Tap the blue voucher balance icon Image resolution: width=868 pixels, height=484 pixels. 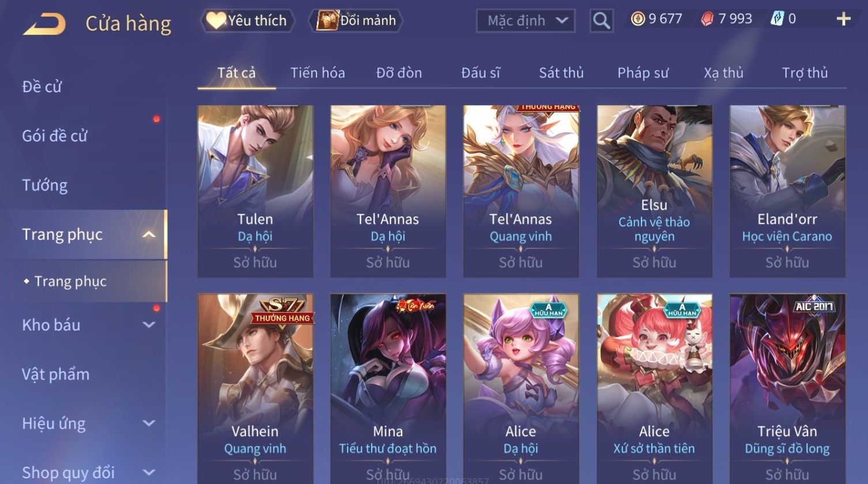(777, 19)
